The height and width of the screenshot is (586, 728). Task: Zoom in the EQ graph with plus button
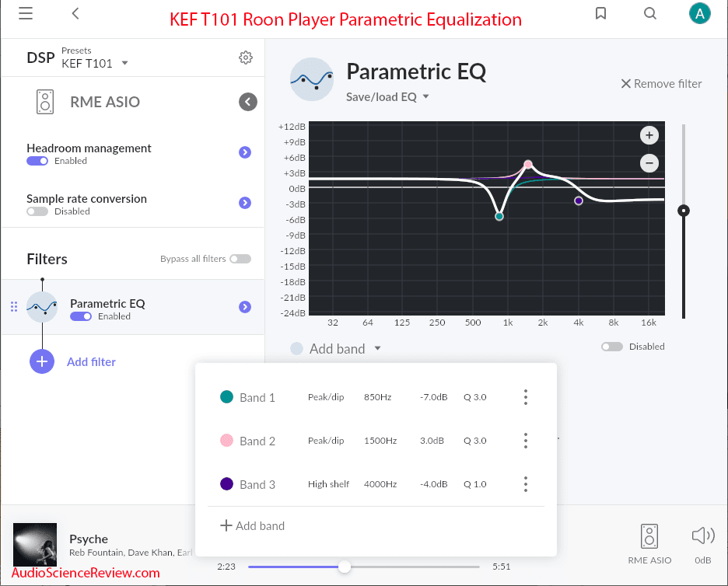(649, 135)
